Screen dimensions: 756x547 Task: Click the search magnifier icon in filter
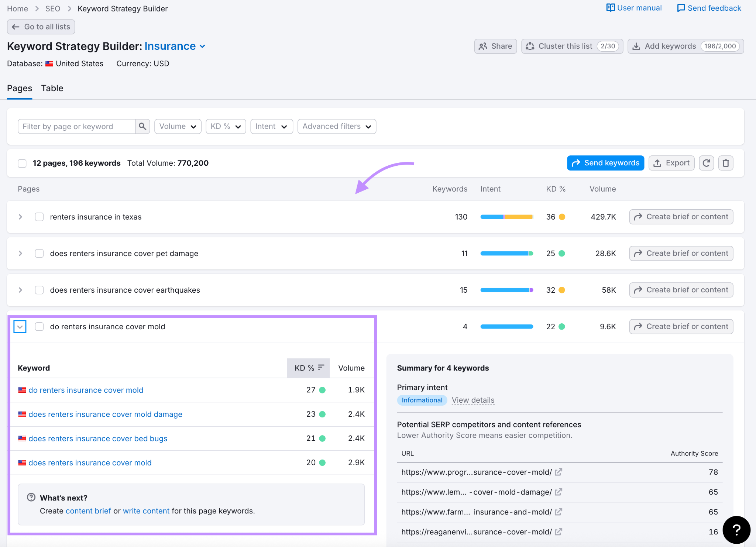click(142, 127)
